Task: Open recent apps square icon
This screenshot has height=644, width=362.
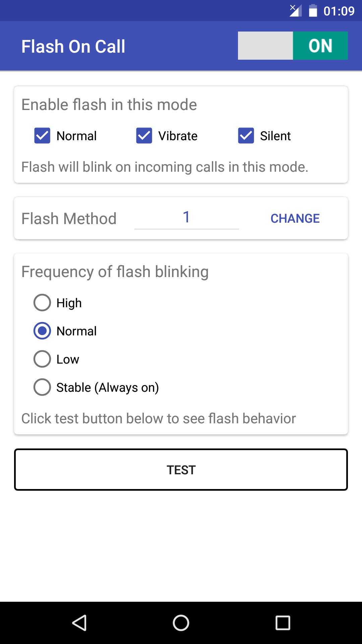Action: pos(283,623)
